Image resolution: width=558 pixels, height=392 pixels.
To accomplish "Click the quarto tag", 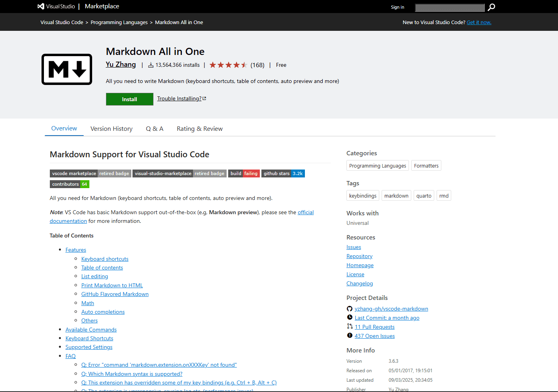I will coord(424,196).
